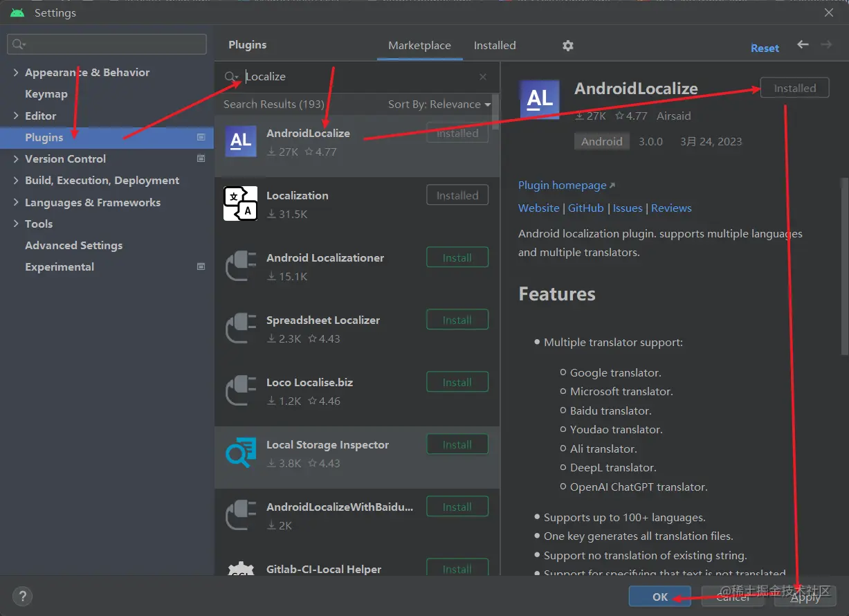
Task: Click the Android tag label
Action: tap(601, 141)
